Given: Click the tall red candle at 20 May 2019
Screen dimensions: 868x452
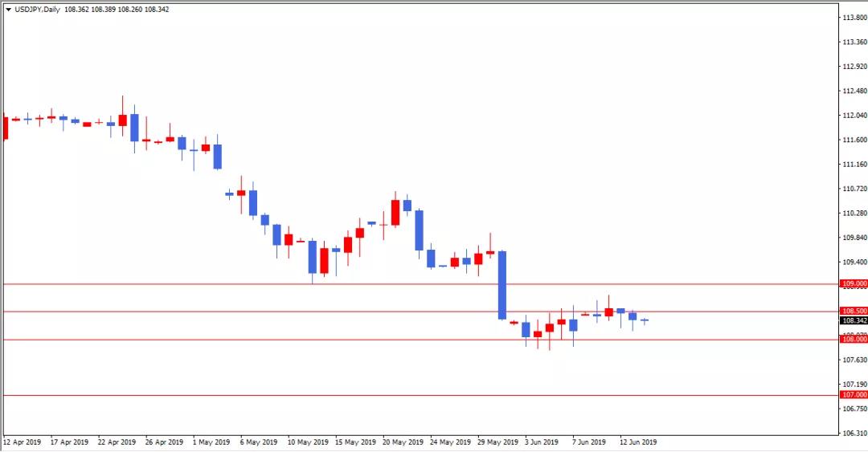Looking at the screenshot, I should click(395, 213).
